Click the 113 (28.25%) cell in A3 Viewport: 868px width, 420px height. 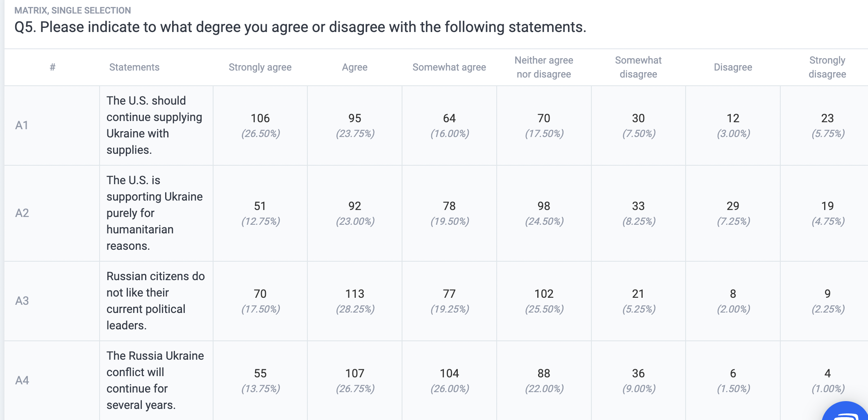tap(355, 301)
